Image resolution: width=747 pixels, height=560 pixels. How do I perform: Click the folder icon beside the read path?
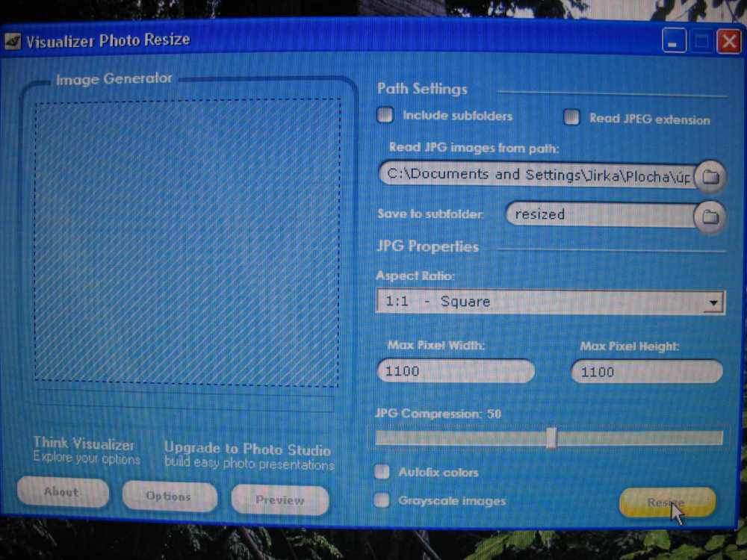point(711,177)
